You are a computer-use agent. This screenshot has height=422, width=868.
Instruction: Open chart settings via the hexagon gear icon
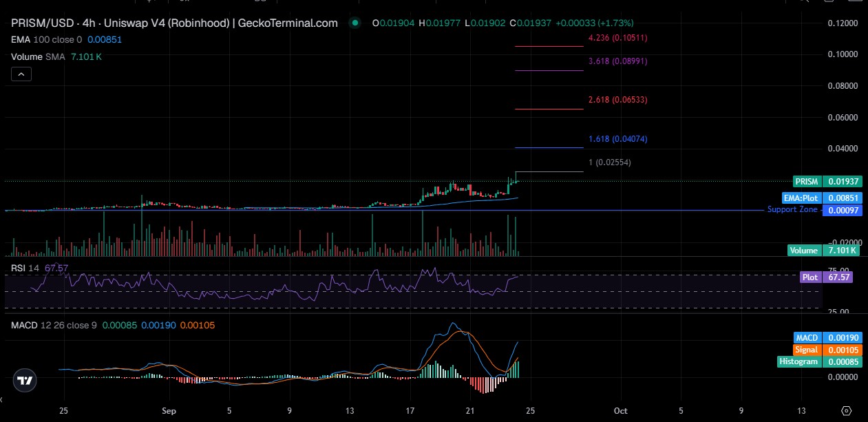click(x=847, y=411)
